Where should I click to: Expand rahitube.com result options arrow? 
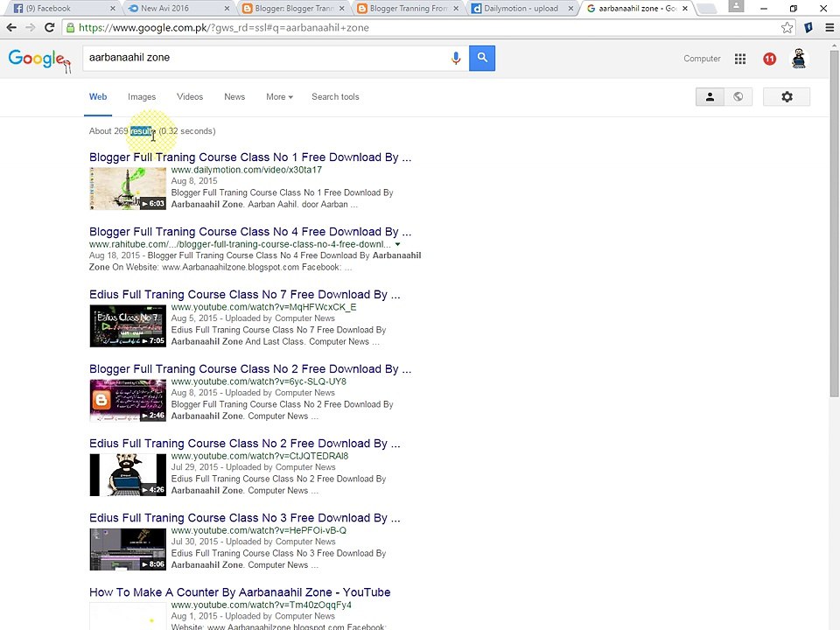coord(397,244)
